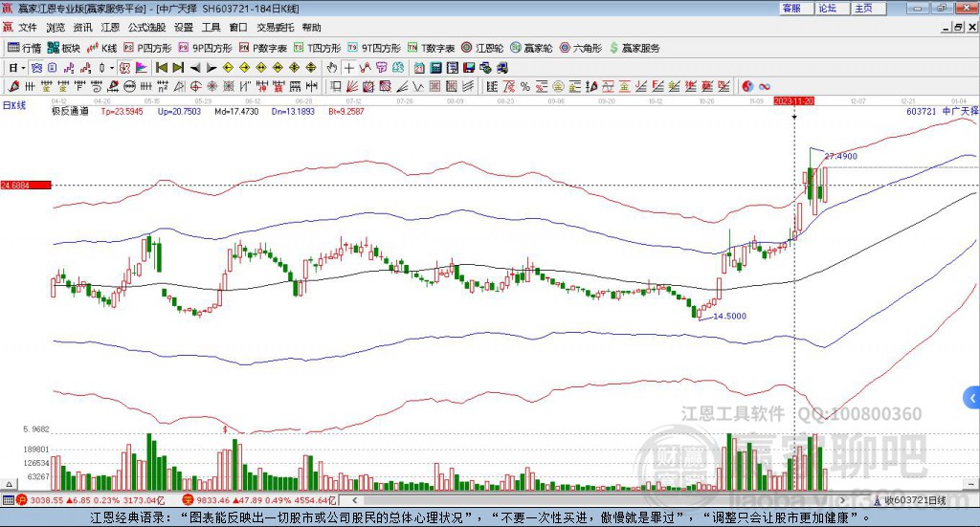980x527 pixels.
Task: Open the T四方形 time square
Action: coord(318,48)
